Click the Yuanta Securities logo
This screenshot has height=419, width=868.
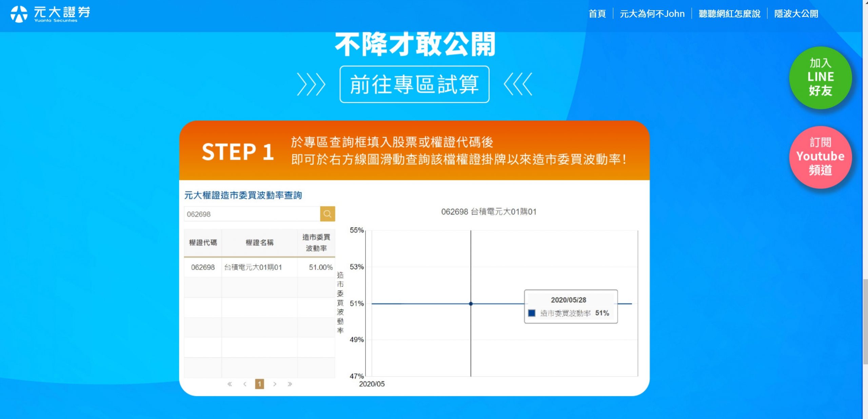[x=50, y=14]
